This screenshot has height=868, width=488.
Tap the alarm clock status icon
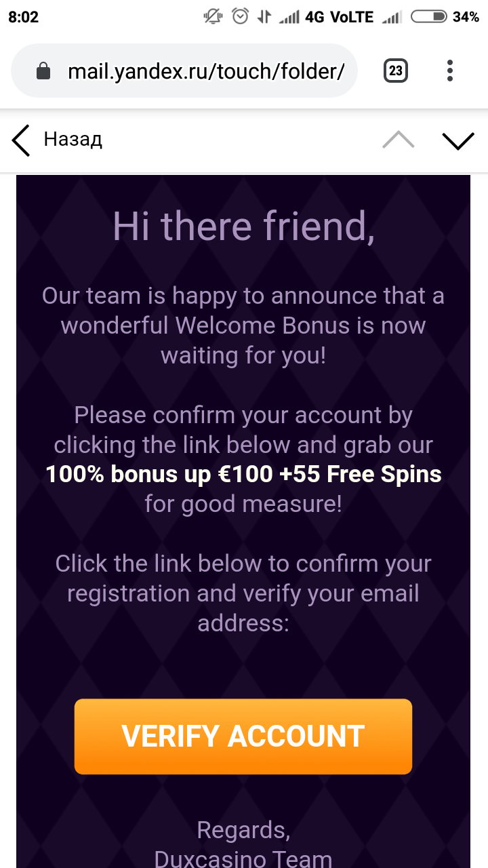240,17
